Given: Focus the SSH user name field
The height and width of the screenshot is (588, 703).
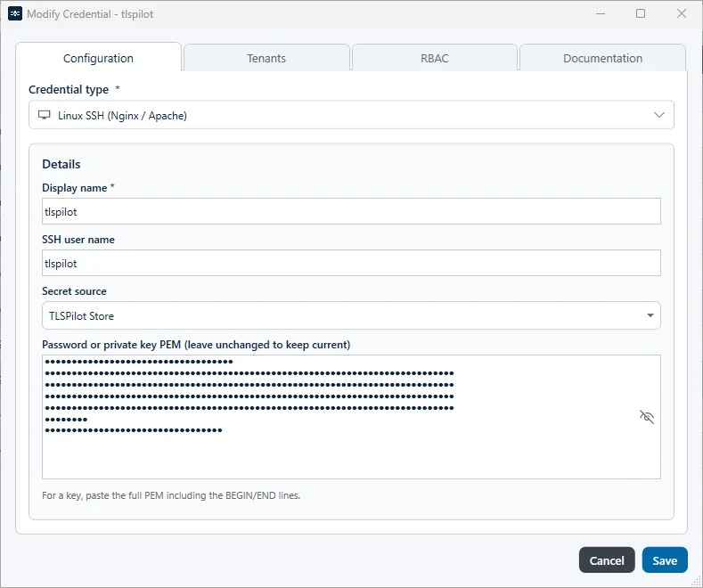Looking at the screenshot, I should coord(351,263).
